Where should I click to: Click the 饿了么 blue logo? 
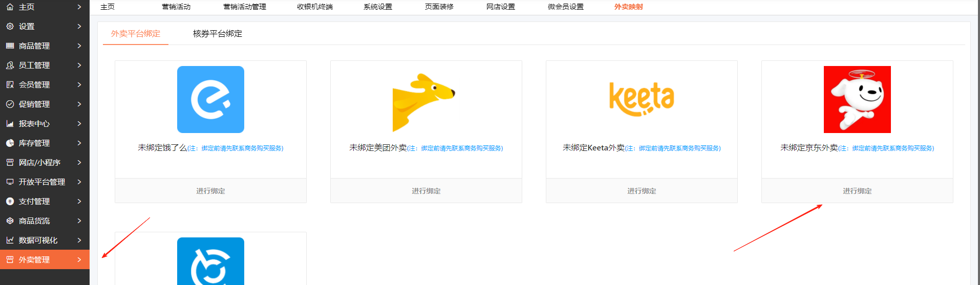click(x=210, y=99)
